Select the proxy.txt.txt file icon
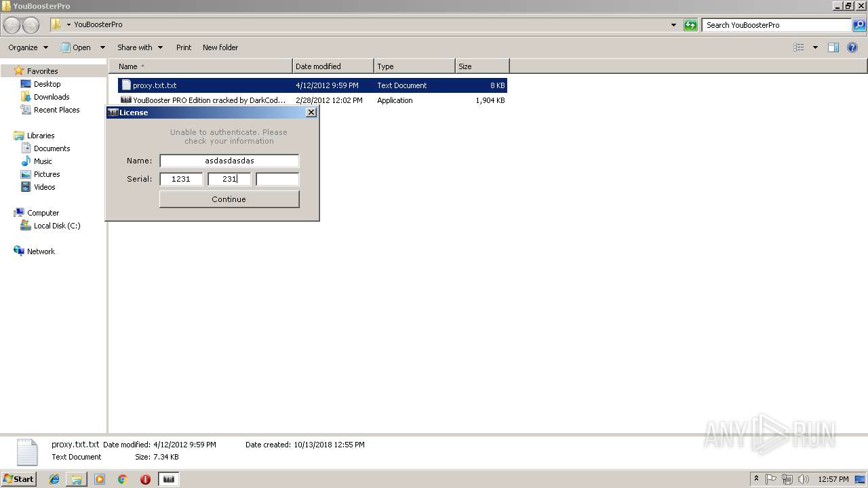The width and height of the screenshot is (868, 488). tap(126, 85)
